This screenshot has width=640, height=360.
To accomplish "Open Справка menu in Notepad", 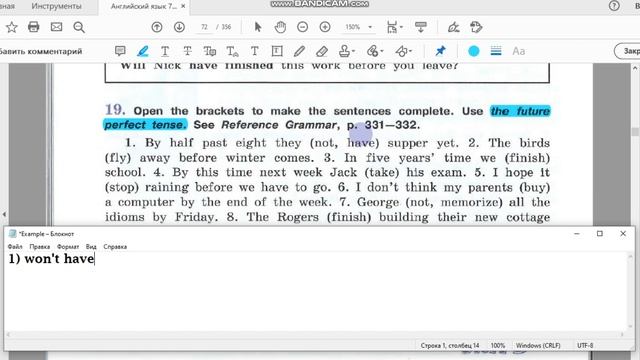I will 115,247.
